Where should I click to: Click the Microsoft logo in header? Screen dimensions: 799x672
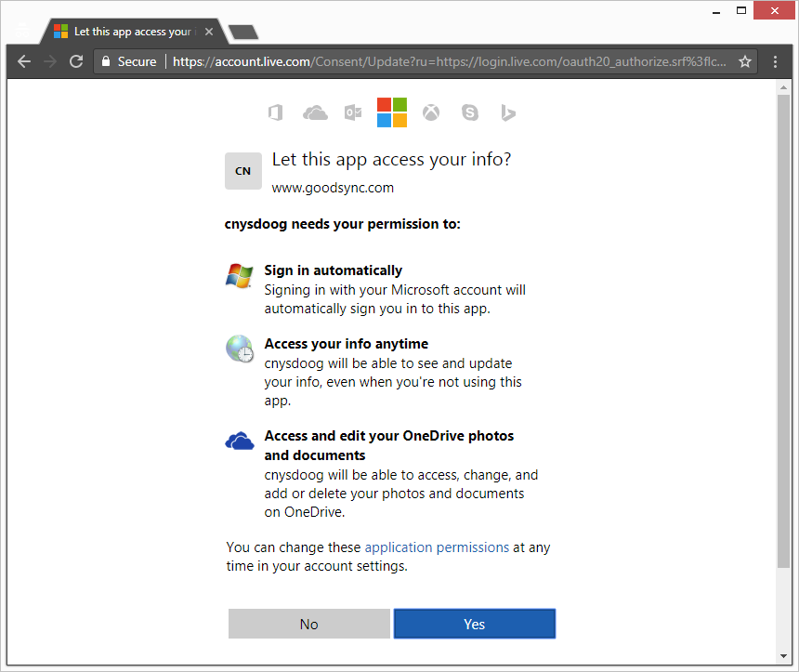392,112
